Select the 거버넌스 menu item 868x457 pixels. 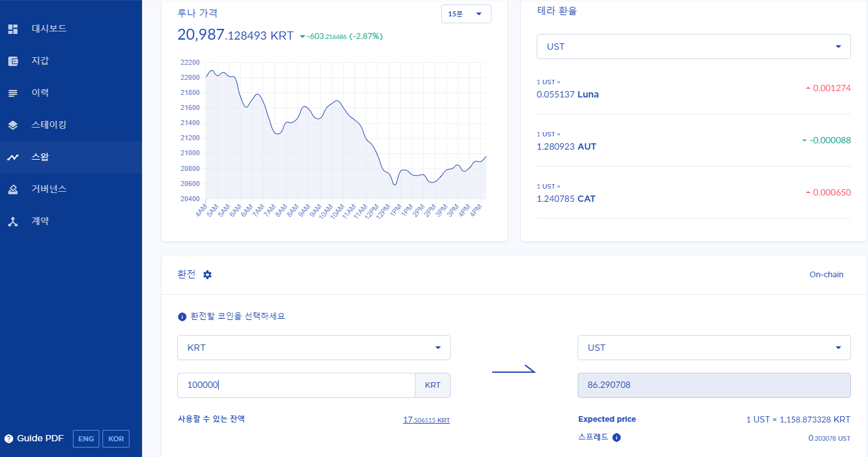(71, 189)
